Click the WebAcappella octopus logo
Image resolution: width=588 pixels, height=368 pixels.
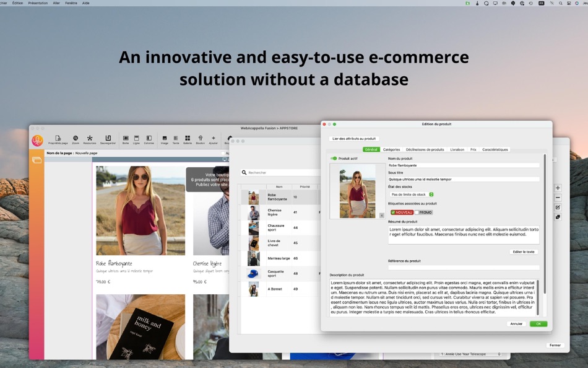click(37, 141)
